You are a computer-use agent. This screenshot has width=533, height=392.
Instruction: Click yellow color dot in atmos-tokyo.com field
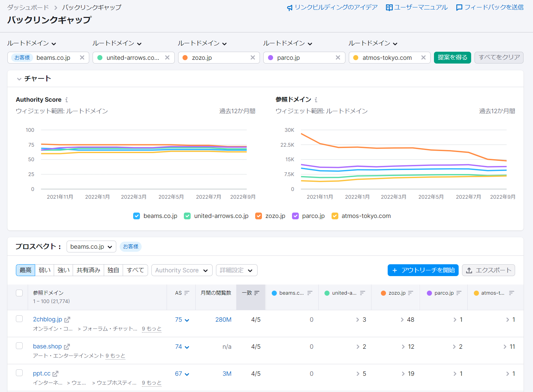coord(356,58)
